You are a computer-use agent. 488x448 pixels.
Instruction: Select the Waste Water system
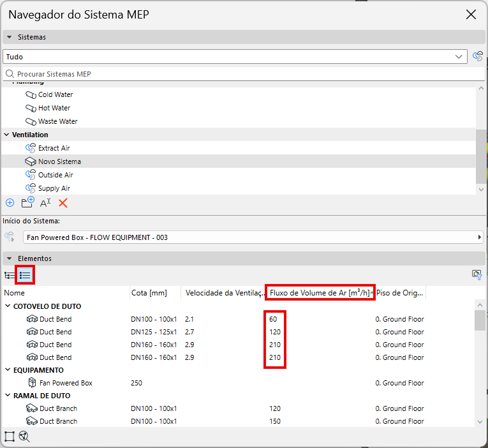239,121
